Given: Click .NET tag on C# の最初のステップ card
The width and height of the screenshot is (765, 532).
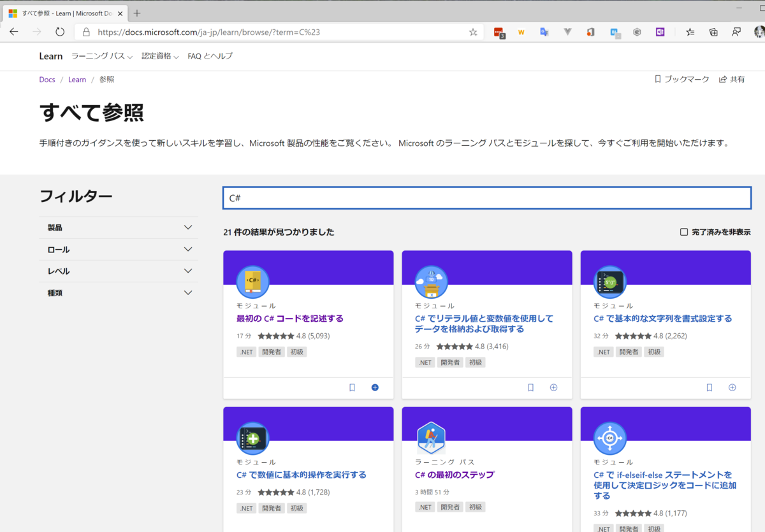Looking at the screenshot, I should [x=425, y=508].
